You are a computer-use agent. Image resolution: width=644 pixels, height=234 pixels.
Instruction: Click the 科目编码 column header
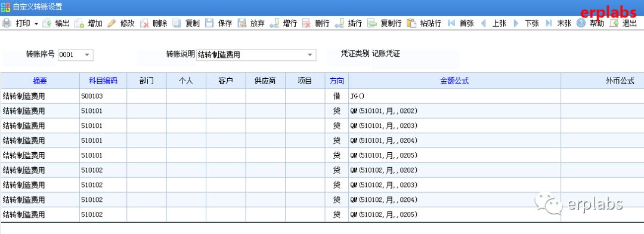pos(103,81)
